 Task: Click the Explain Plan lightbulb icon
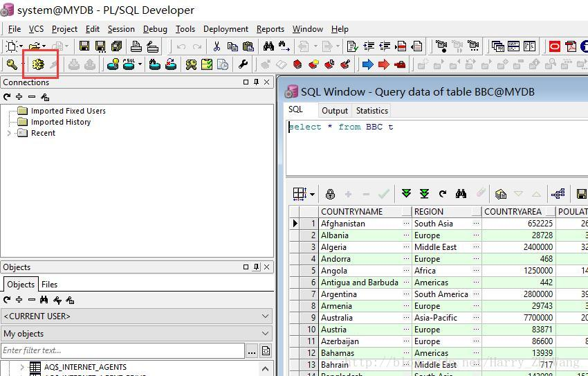coord(113,64)
